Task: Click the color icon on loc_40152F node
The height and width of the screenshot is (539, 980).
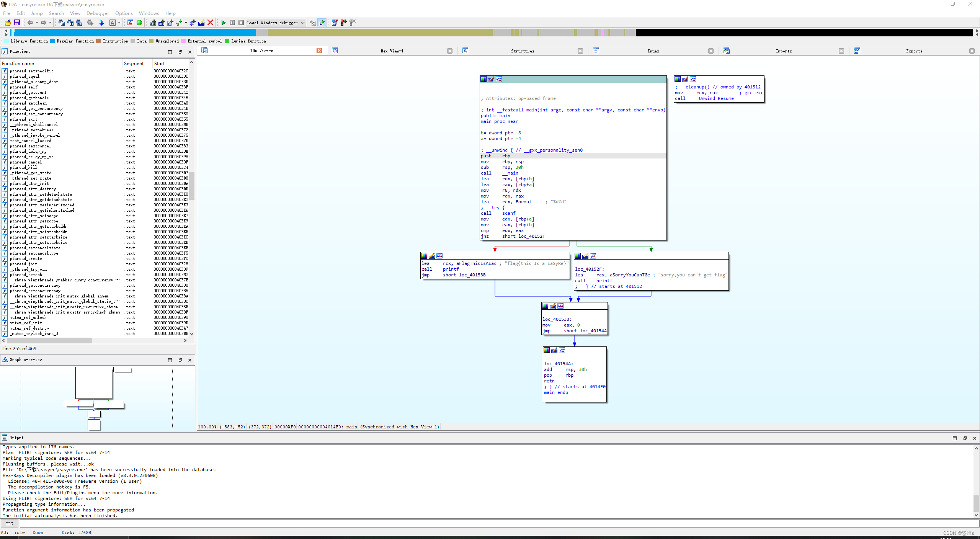Action: point(578,256)
